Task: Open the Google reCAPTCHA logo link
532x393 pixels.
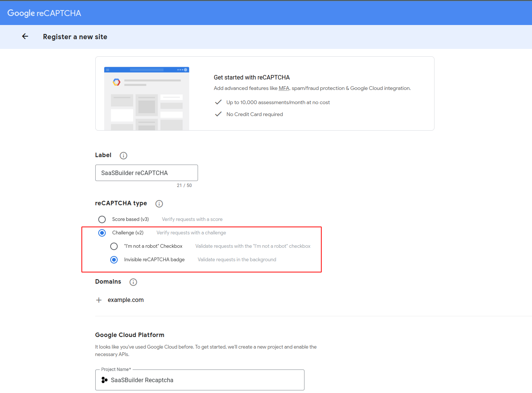Action: pos(44,13)
